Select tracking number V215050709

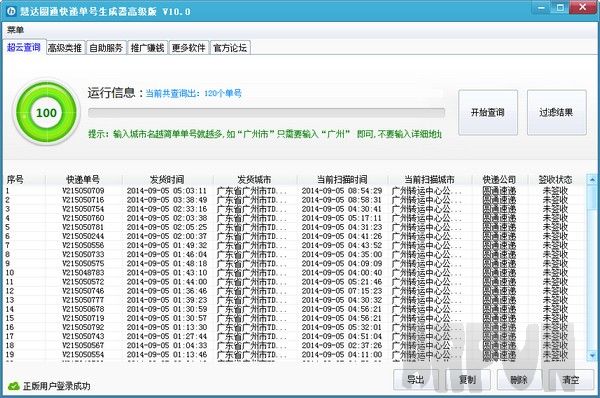83,191
